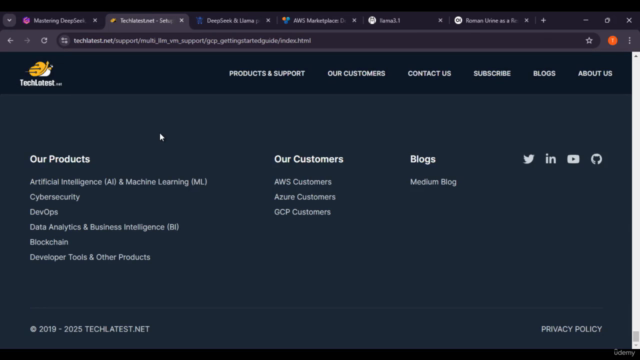The image size is (640, 360).
Task: Click the 2019 - 2025 TECHLATEST.NET copyright text
Action: click(x=90, y=329)
